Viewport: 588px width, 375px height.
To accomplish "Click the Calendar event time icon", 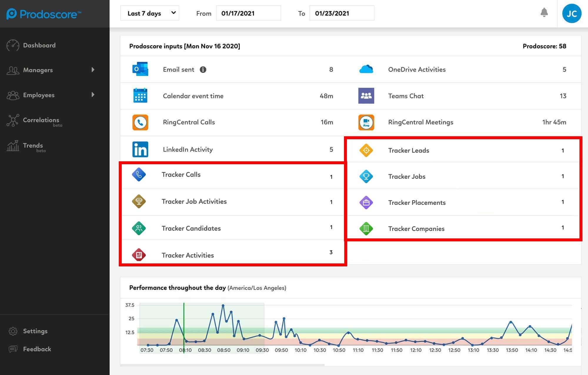I will [x=140, y=96].
